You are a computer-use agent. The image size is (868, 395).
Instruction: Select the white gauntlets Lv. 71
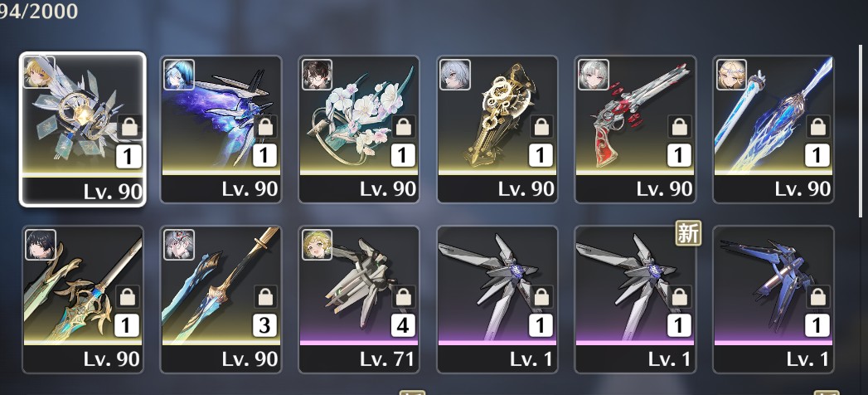click(359, 300)
